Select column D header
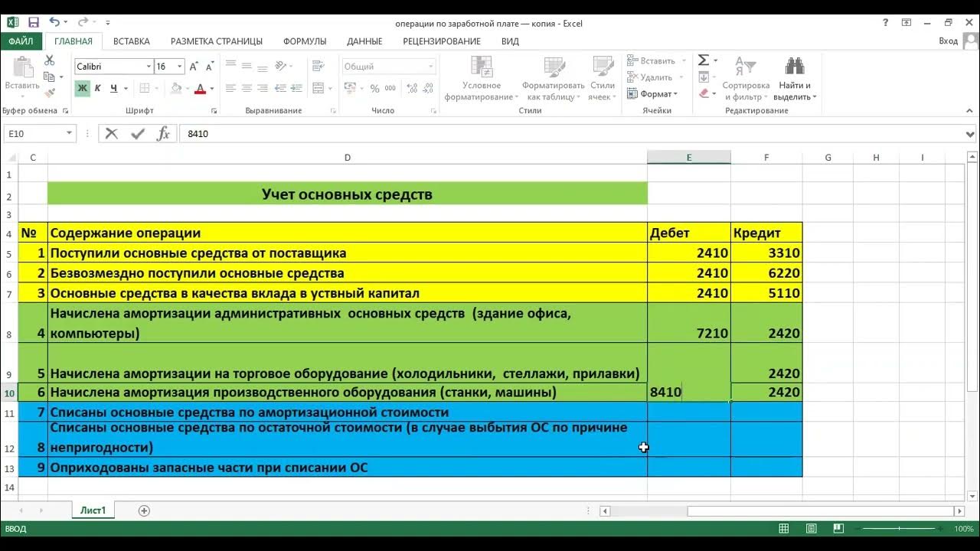980x551 pixels. (x=348, y=158)
